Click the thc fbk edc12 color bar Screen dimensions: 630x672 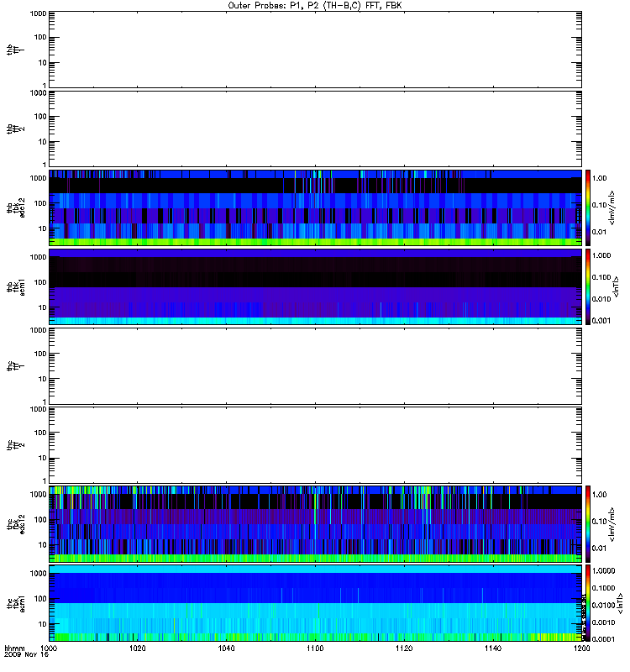point(588,524)
